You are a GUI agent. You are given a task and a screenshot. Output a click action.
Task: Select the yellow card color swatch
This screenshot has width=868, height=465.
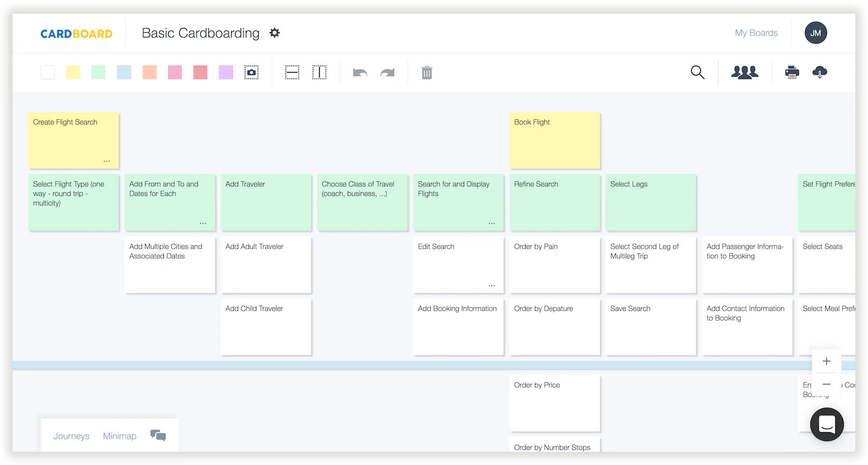pyautogui.click(x=73, y=72)
